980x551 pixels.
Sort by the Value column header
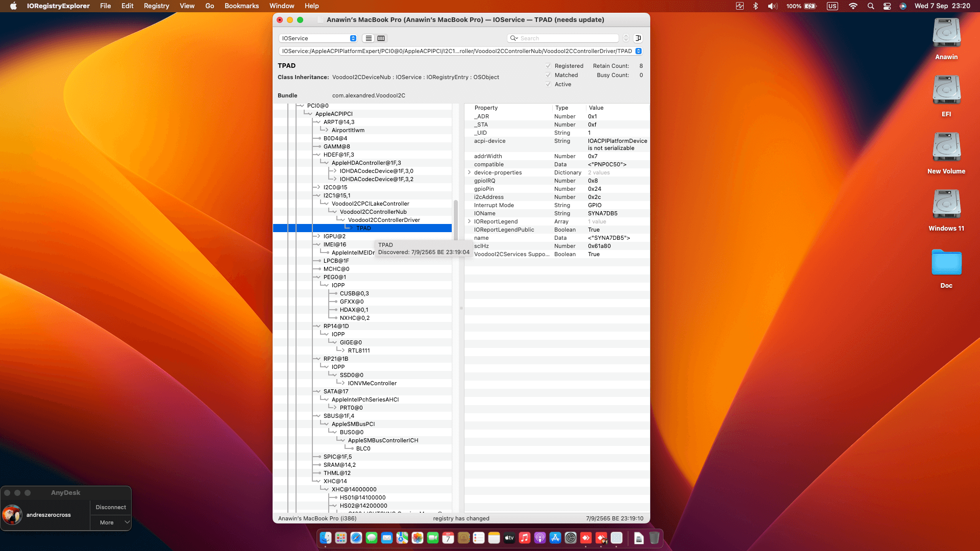pos(618,108)
